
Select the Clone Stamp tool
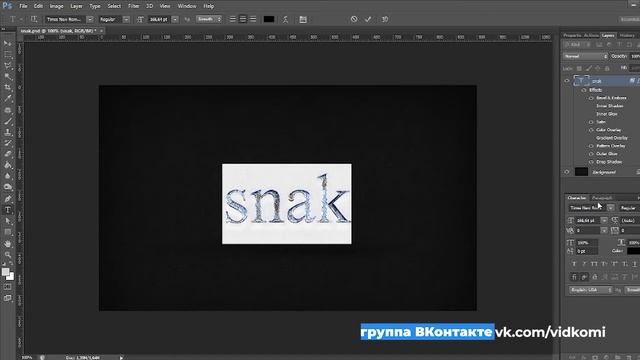[x=8, y=132]
